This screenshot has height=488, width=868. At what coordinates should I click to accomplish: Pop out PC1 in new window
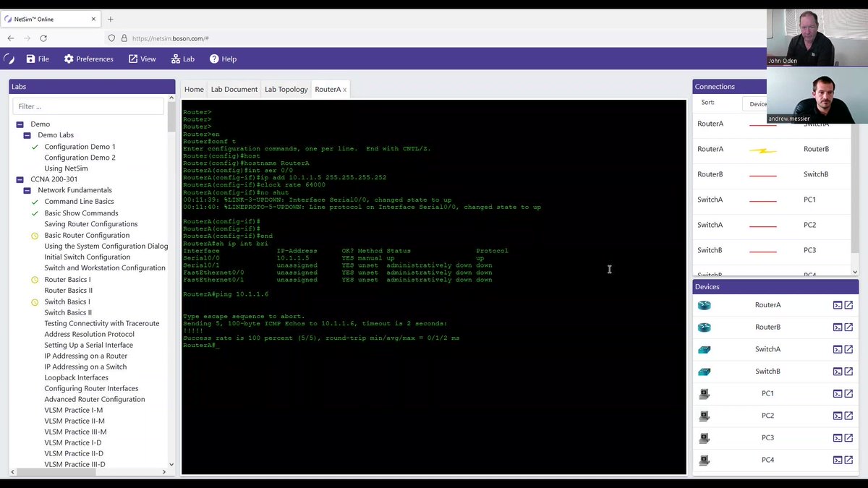tap(848, 393)
